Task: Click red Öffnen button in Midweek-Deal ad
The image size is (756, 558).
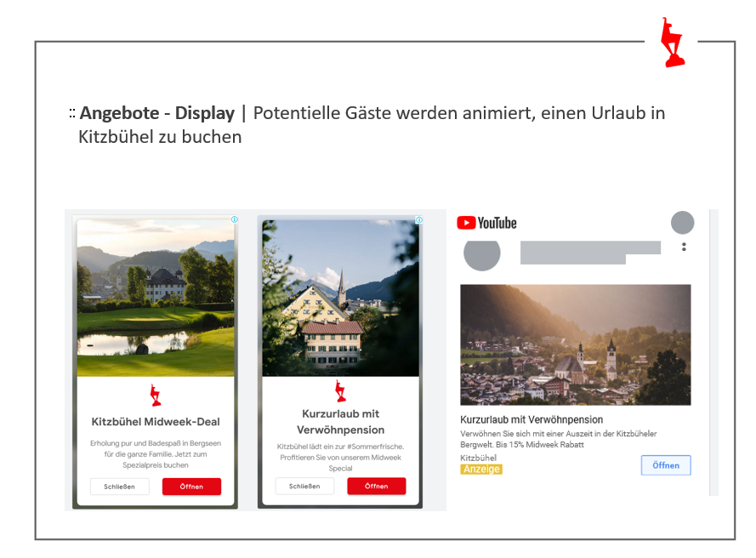Action: point(191,487)
